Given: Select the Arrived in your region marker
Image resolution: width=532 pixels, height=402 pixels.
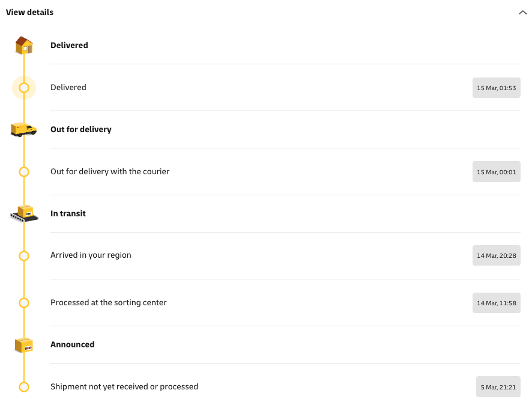Looking at the screenshot, I should point(24,255).
